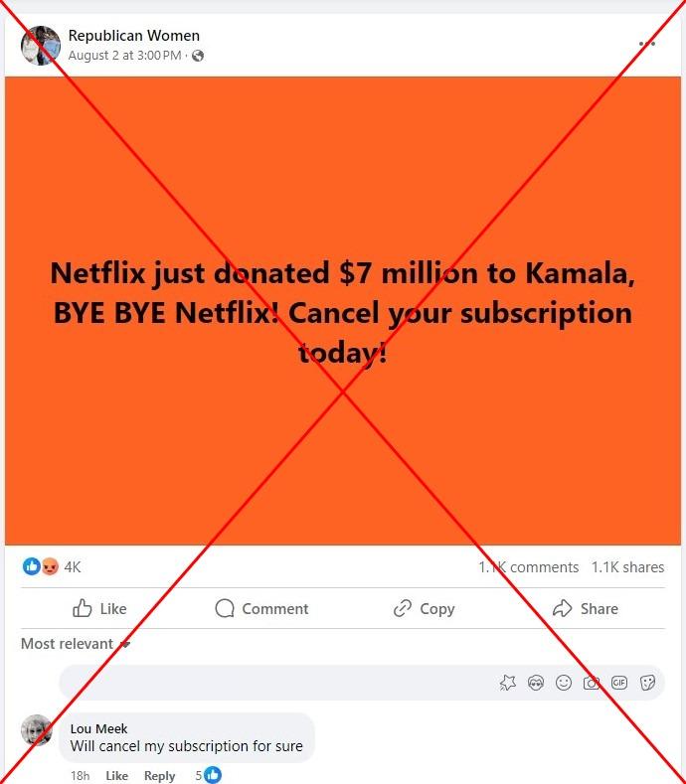Image resolution: width=686 pixels, height=784 pixels.
Task: Open the GIF picker in comment box
Action: (x=619, y=683)
